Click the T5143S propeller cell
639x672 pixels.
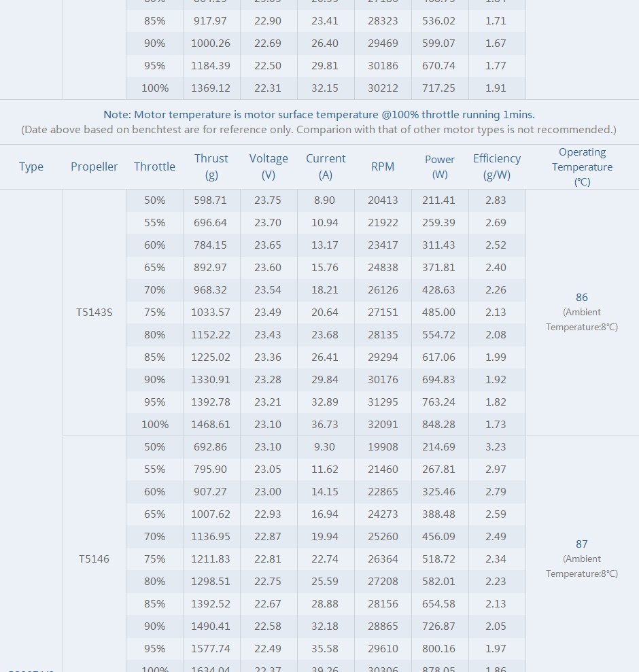point(94,313)
